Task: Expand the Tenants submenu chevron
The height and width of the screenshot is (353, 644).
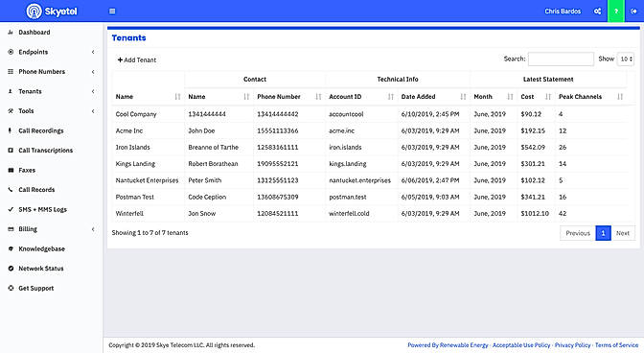Action: point(93,91)
